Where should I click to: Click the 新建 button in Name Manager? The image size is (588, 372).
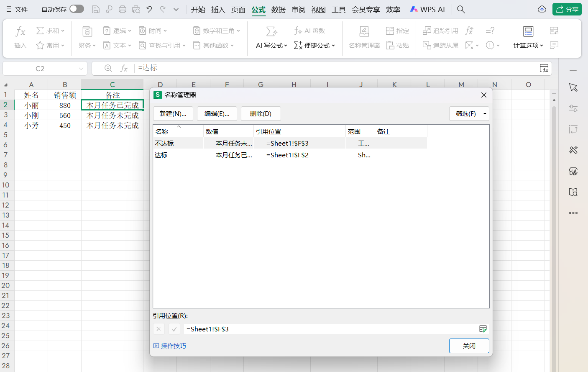click(173, 113)
